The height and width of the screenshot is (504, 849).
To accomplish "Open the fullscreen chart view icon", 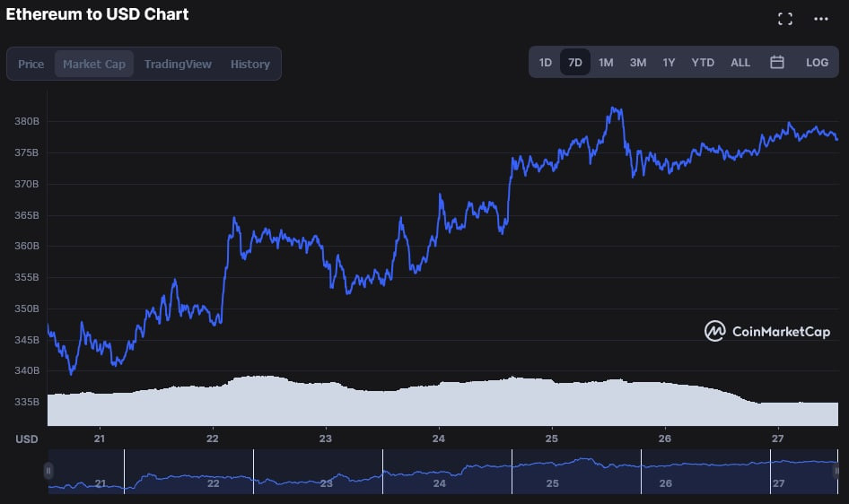I will (x=785, y=19).
